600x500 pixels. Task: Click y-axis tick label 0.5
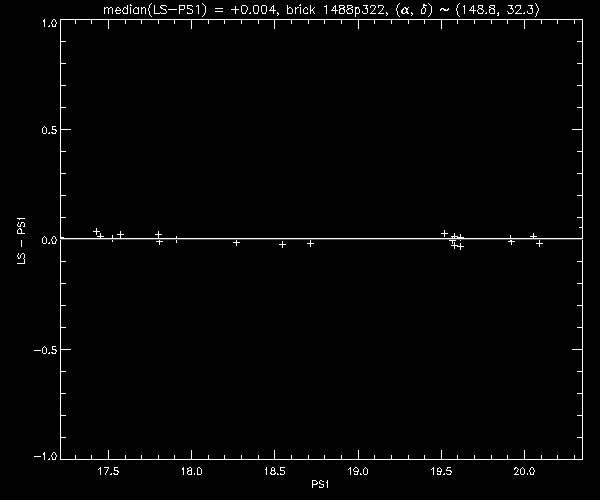[49, 130]
